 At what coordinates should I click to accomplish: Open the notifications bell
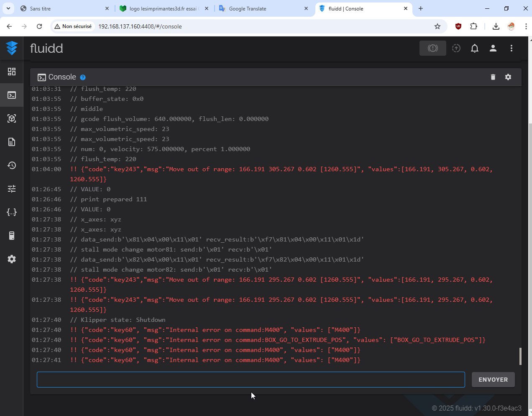[x=474, y=48]
